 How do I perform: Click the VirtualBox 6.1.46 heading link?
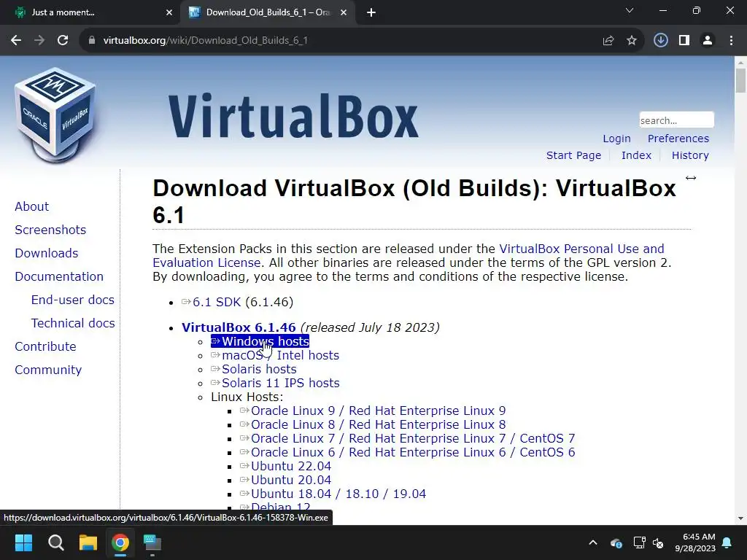[239, 327]
